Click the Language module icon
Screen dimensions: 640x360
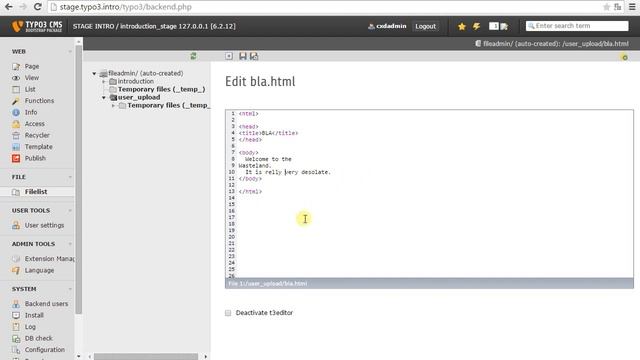16,270
